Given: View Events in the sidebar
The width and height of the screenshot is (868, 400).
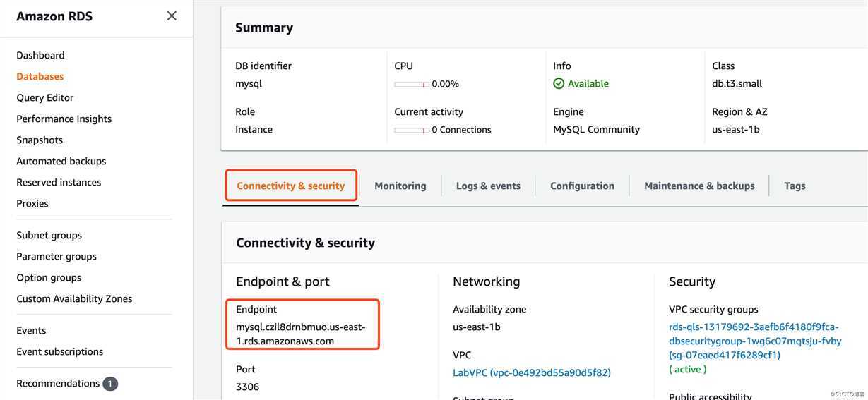Looking at the screenshot, I should click(31, 330).
